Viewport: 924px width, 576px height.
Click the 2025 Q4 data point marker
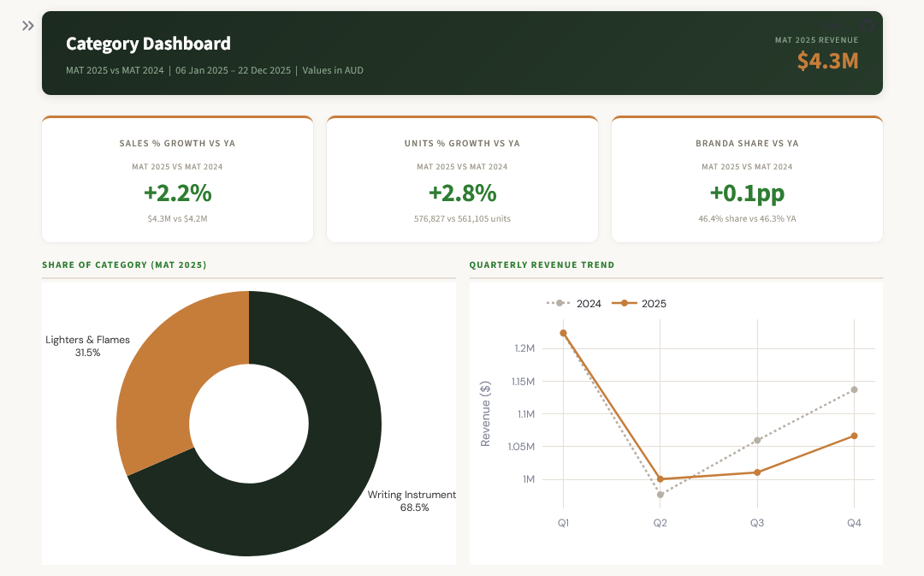tap(854, 436)
